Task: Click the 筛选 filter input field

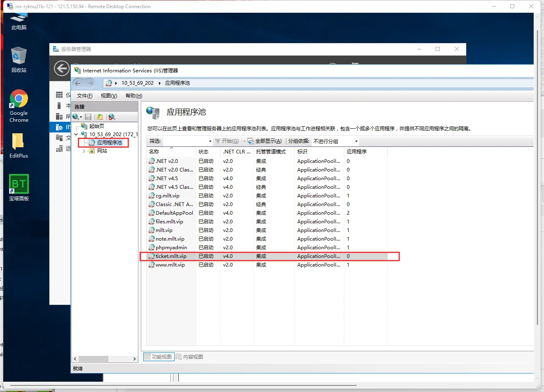Action: (185, 141)
